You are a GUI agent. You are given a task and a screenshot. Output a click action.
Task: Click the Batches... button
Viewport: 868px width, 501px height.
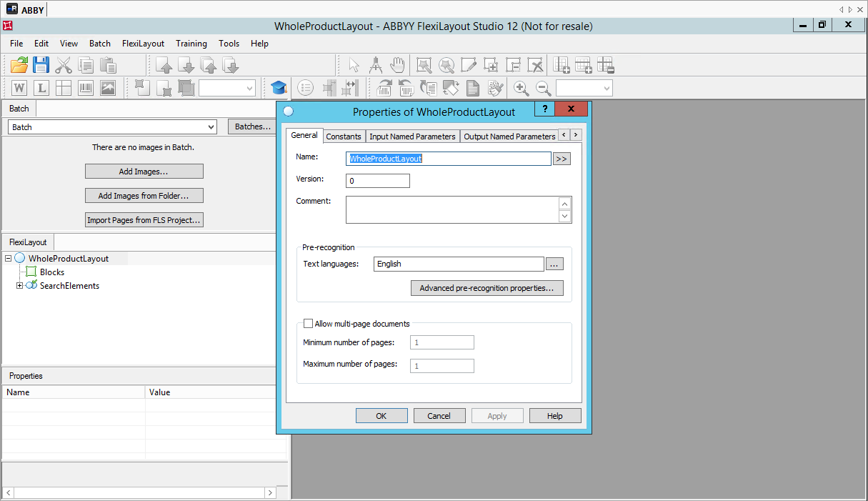[x=254, y=127]
